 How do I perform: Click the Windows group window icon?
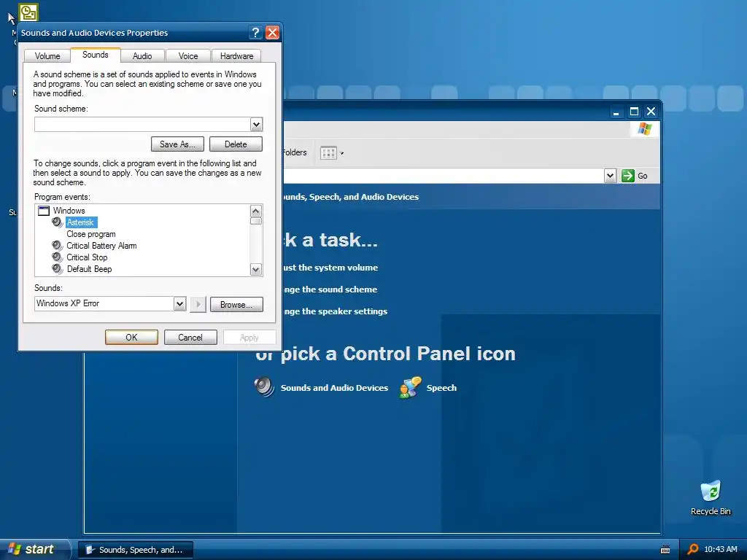(44, 211)
